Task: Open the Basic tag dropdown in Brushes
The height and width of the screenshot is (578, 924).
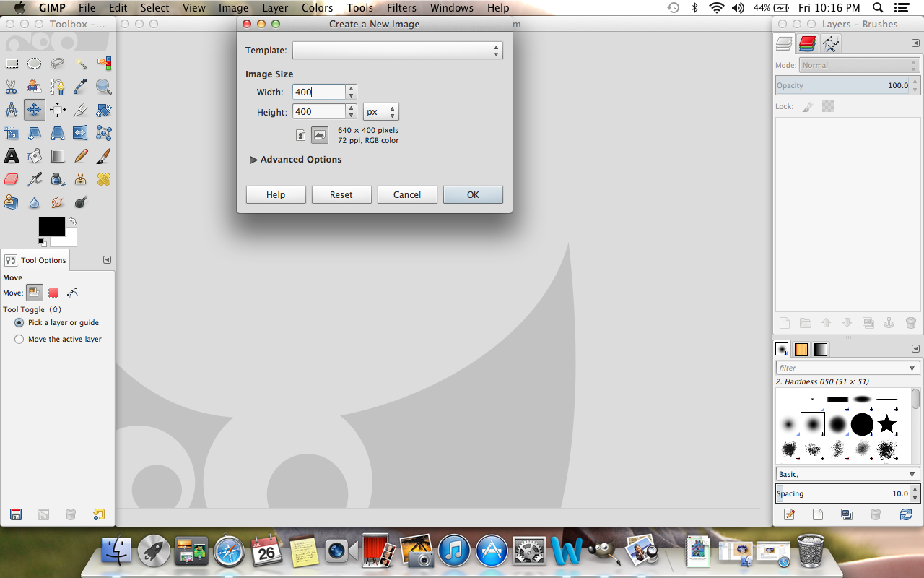Action: [x=847, y=474]
